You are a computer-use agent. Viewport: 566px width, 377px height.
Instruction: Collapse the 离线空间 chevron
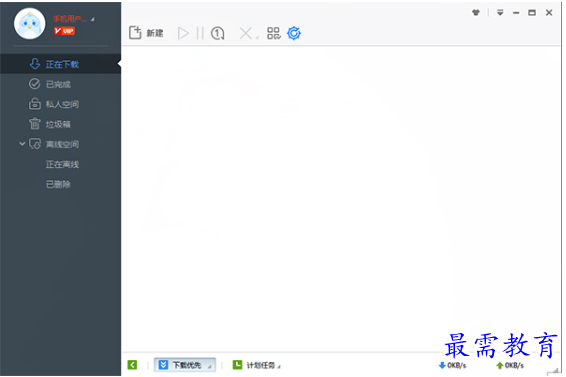22,144
